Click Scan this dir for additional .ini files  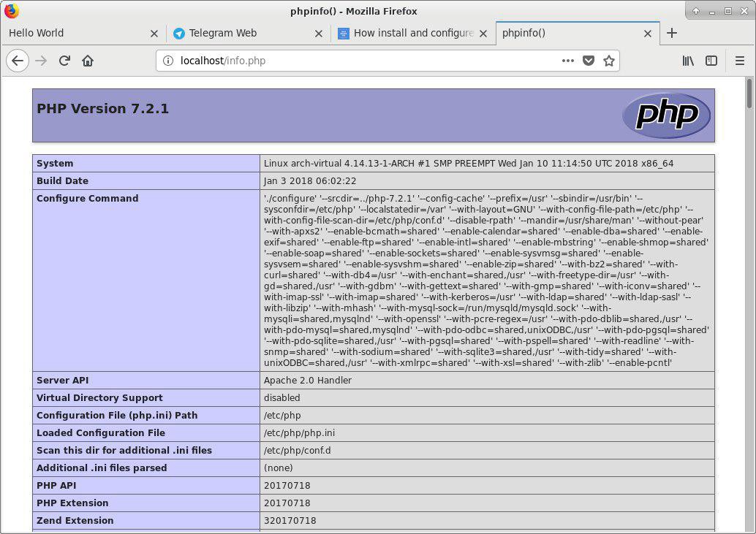click(x=124, y=450)
